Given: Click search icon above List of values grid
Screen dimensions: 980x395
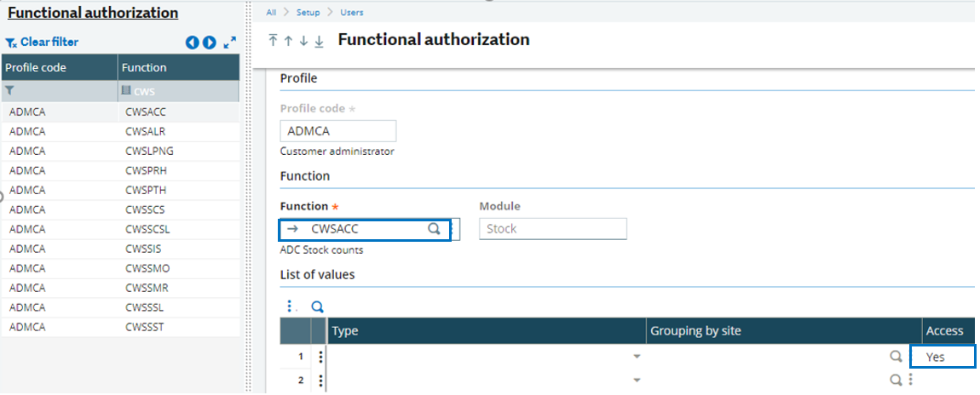Looking at the screenshot, I should [317, 306].
